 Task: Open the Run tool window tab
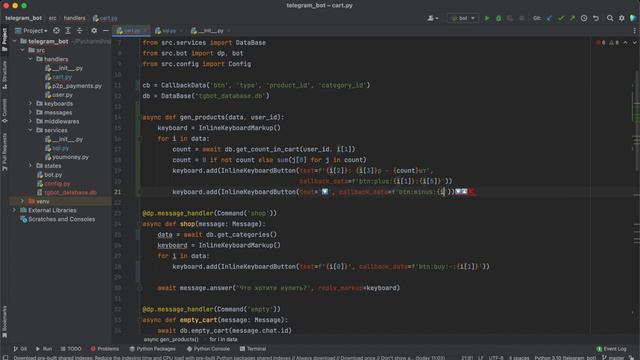coord(44,349)
